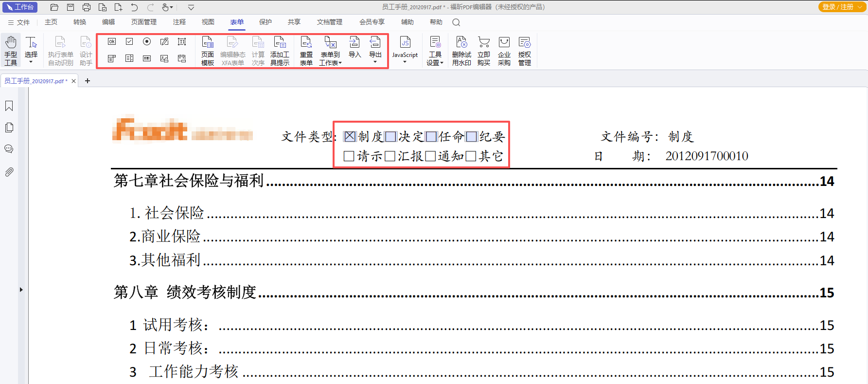Check the 任命 checkbox in the document
The image size is (868, 384).
click(431, 137)
